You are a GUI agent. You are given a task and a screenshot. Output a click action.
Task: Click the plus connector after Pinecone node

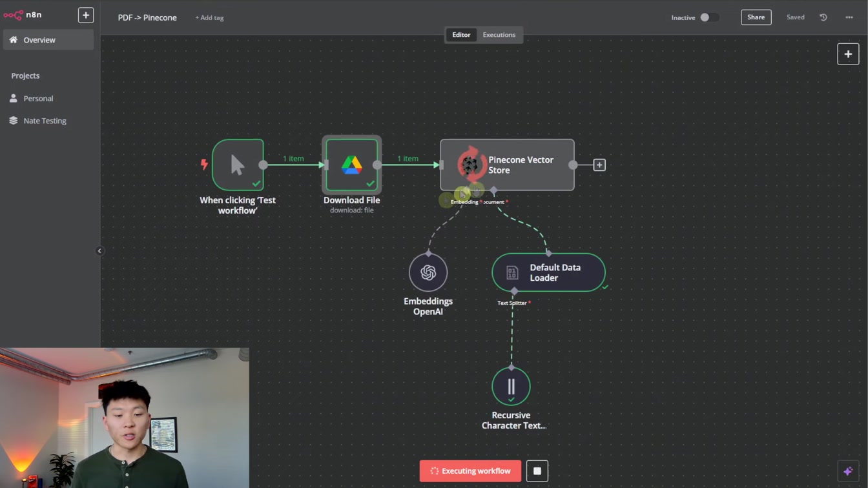pyautogui.click(x=599, y=165)
